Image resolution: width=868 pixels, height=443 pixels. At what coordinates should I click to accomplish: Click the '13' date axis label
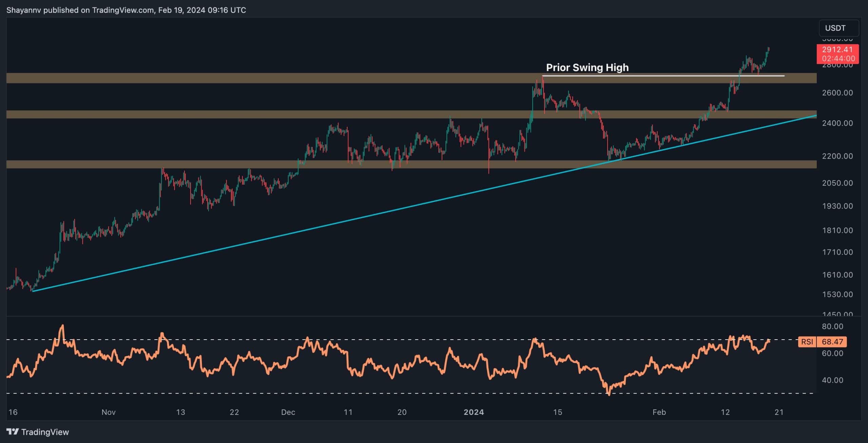[180, 412]
